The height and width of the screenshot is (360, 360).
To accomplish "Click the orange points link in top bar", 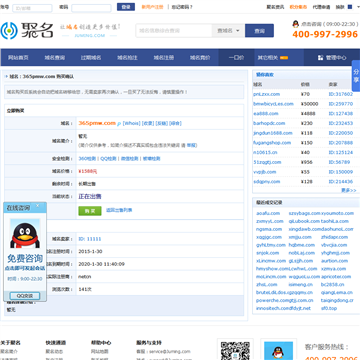I will click(298, 7).
